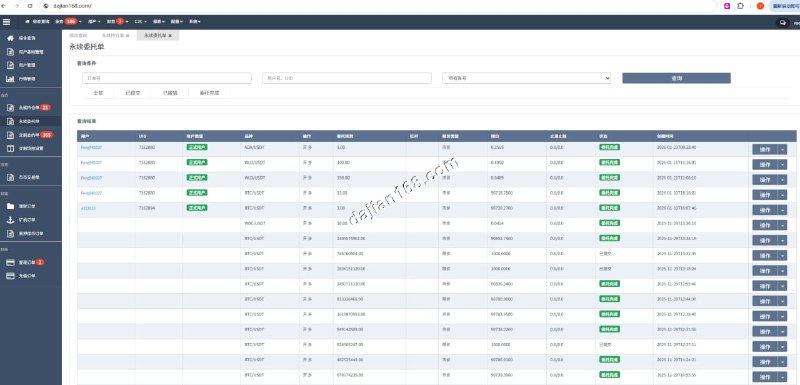Viewport: 800px width, 385px height.
Task: Expand the 操作 arrow for the 90718.7500 row
Action: click(x=782, y=195)
